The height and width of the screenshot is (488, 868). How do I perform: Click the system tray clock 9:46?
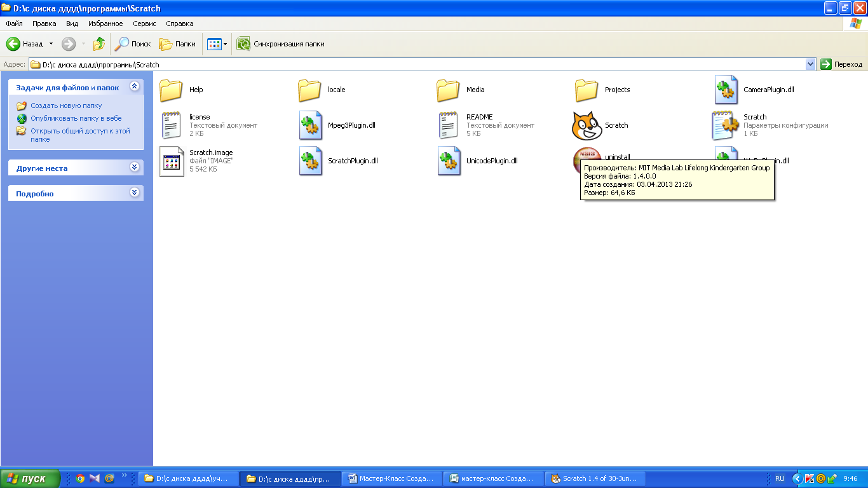point(850,478)
